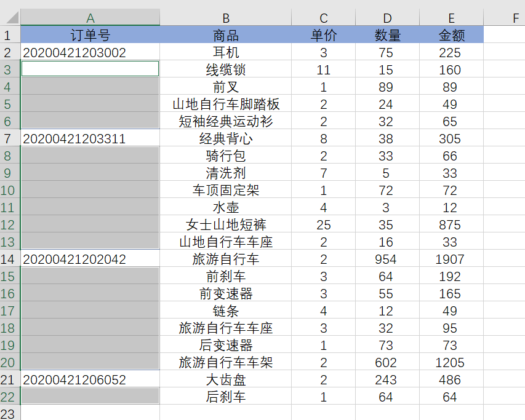Select column C header
Viewport: 525px width, 420px height.
tap(324, 17)
